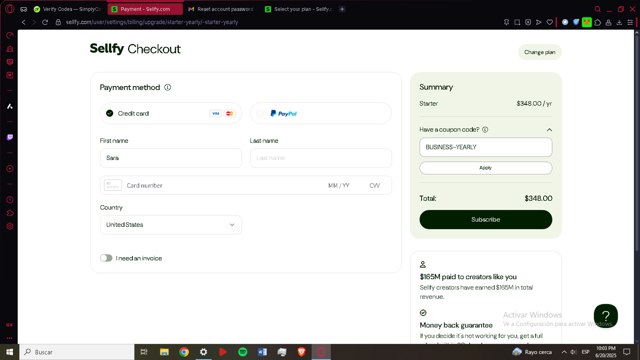Open Spotify from the taskbar

(242, 352)
